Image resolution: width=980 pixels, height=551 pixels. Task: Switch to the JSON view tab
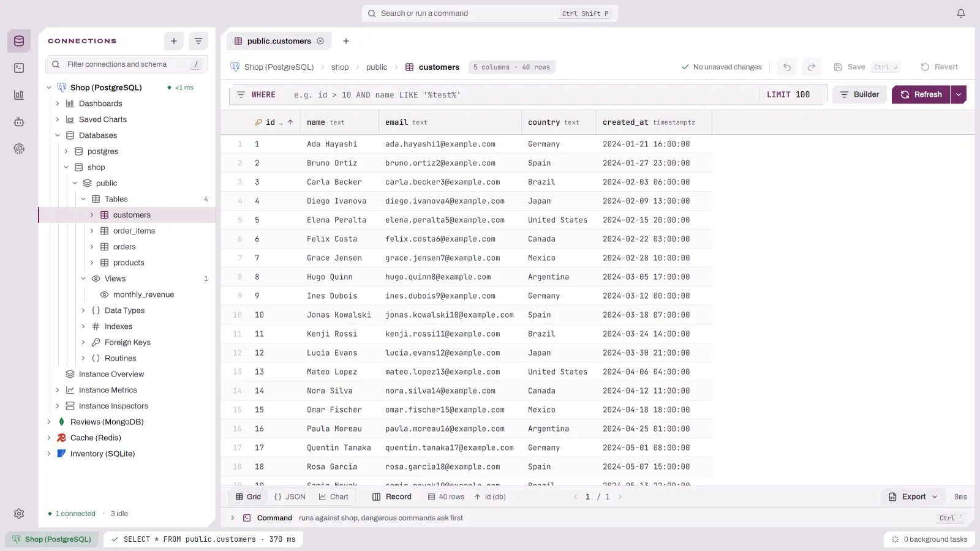click(290, 497)
